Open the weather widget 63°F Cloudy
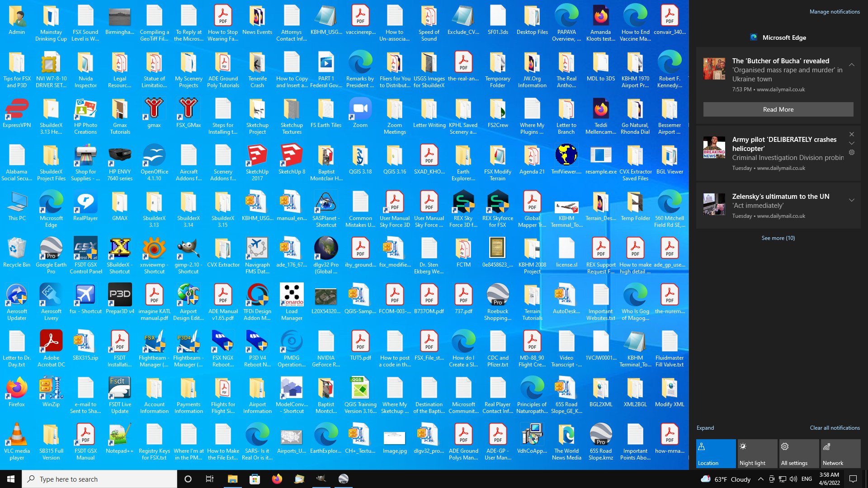 726,479
